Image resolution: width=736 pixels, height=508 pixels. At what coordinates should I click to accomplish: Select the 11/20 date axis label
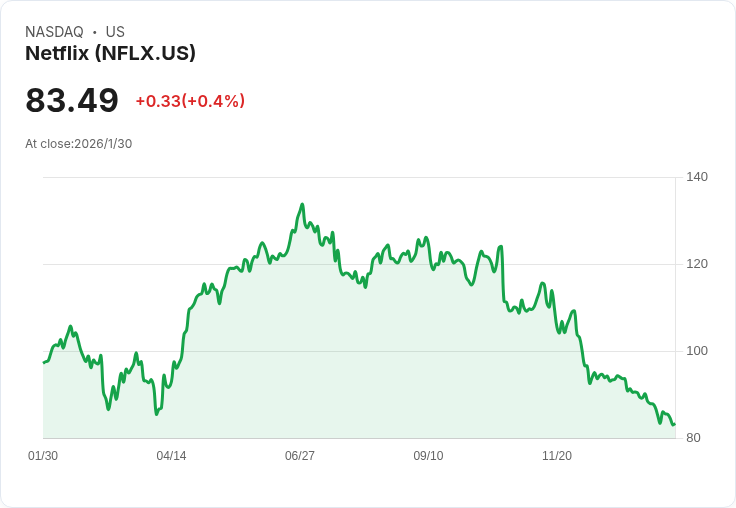[557, 455]
